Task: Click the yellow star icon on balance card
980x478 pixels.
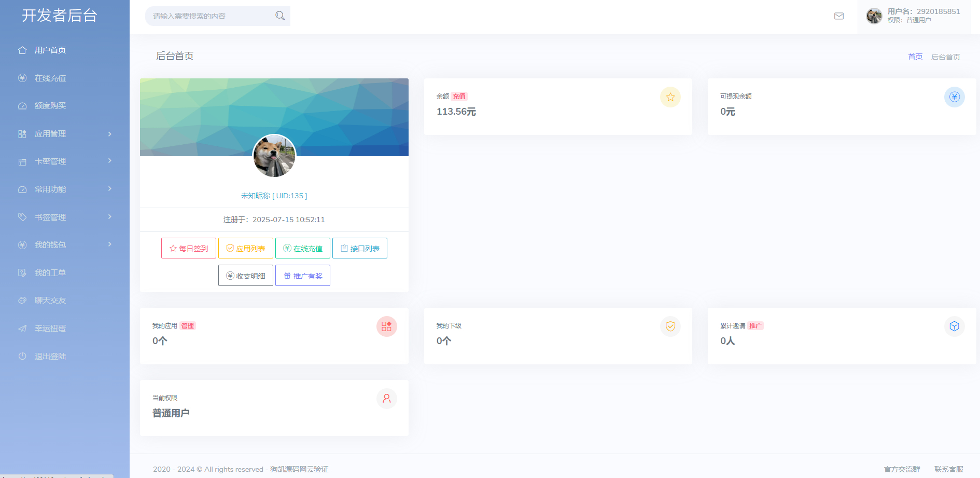Action: (670, 97)
